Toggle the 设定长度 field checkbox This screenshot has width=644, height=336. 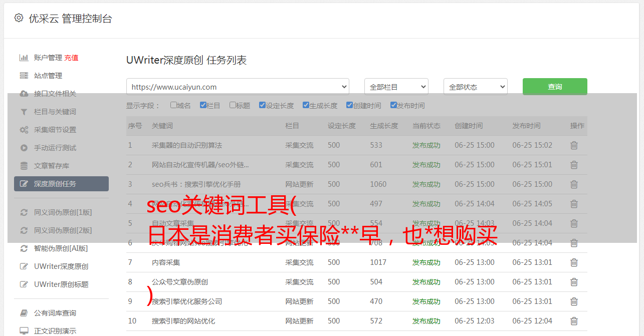pos(262,105)
